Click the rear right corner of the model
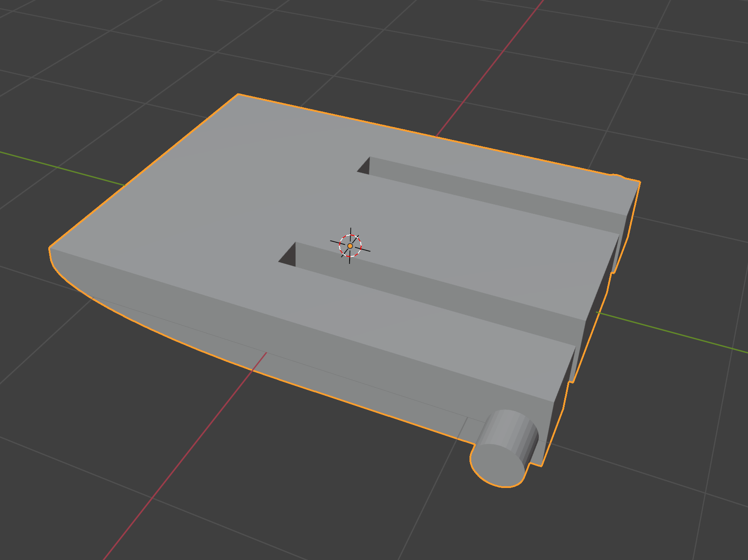Image resolution: width=748 pixels, height=560 pixels. (x=639, y=182)
